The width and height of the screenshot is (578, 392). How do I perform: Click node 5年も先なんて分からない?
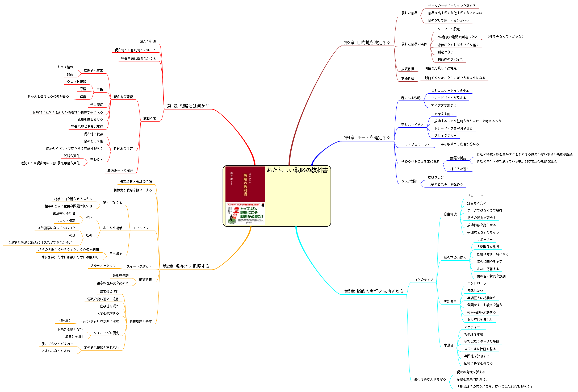[506, 36]
